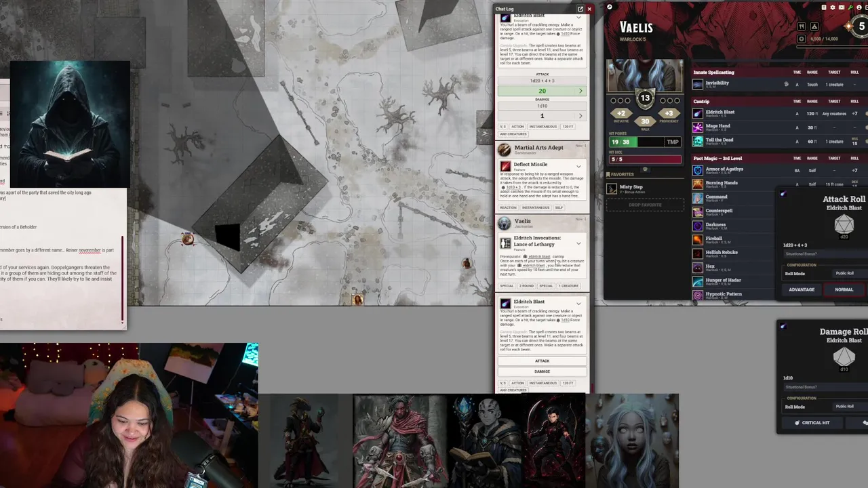
Task: Click the TMP hit points field
Action: click(672, 142)
